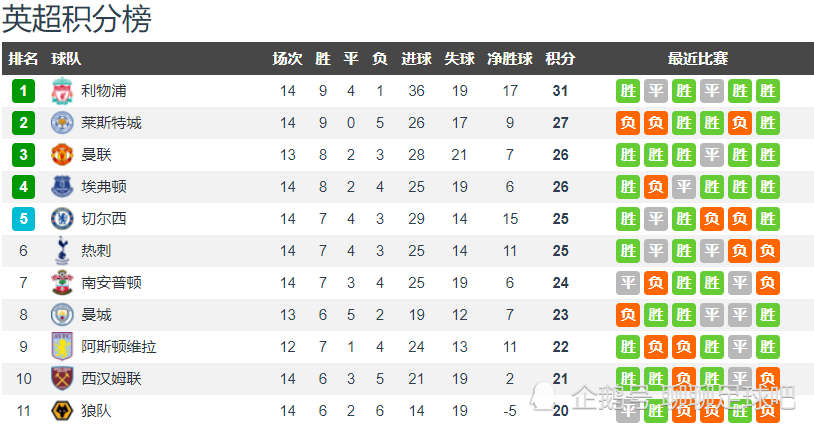Click the Southampton club crest icon

click(62, 283)
